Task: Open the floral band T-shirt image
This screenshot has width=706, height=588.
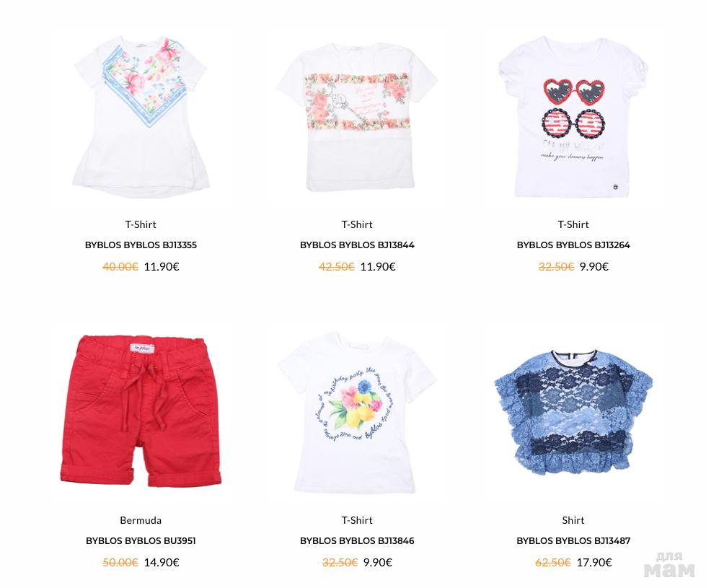Action: 357,117
